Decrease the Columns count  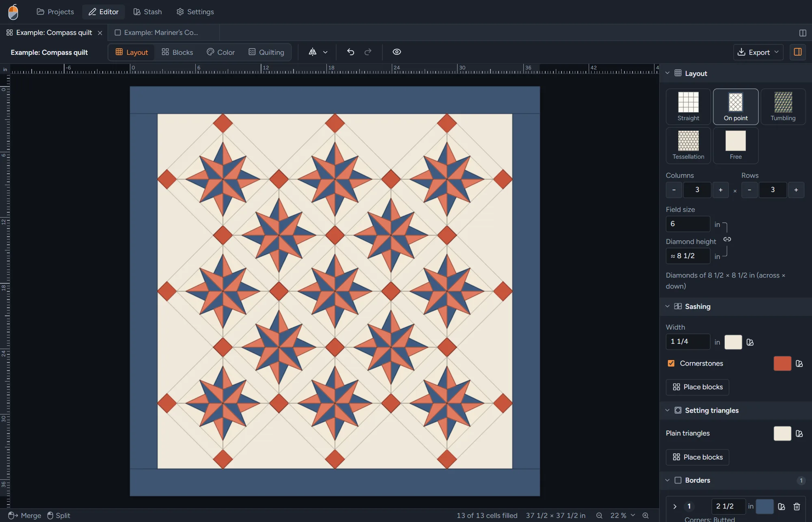click(x=674, y=190)
